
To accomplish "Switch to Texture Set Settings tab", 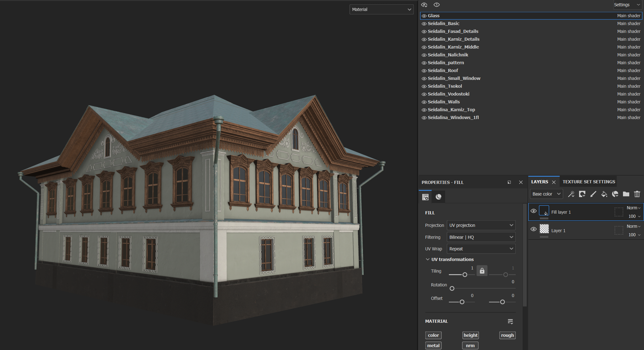I will pyautogui.click(x=589, y=182).
